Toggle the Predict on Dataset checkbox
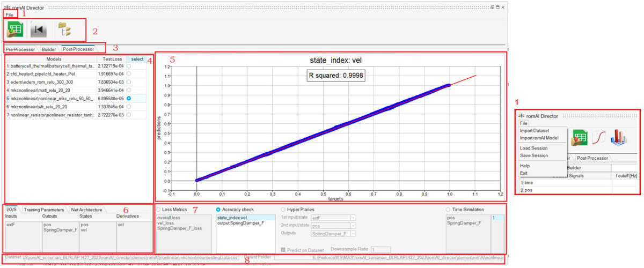This screenshot has height=268, width=644. tap(284, 249)
